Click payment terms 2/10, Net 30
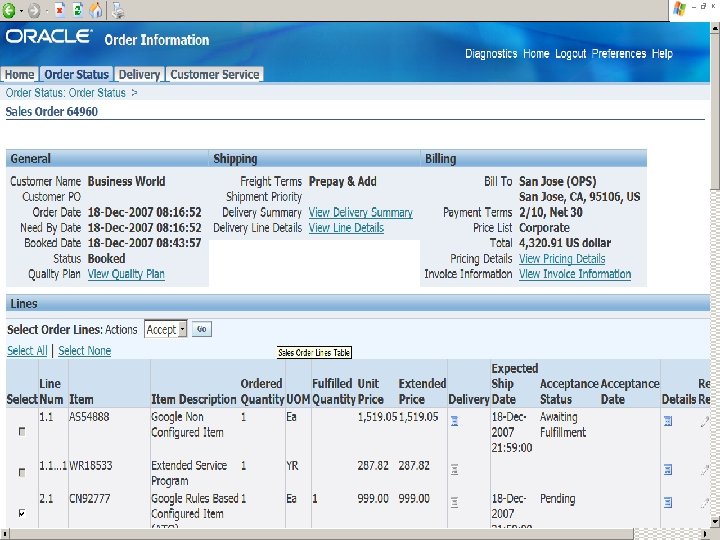The image size is (720, 540). click(x=551, y=212)
